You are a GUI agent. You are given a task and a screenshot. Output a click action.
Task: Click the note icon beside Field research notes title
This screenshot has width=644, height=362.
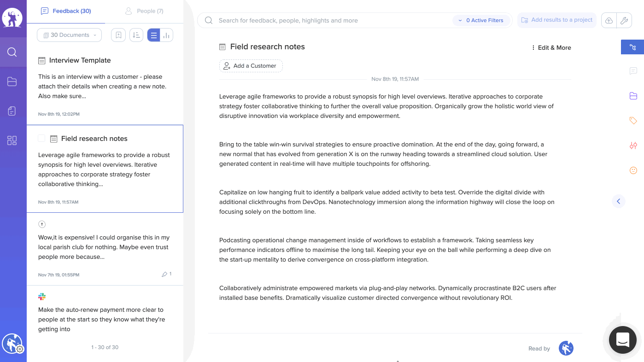click(x=222, y=47)
